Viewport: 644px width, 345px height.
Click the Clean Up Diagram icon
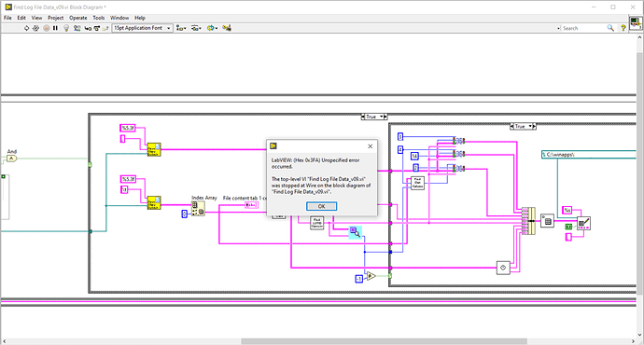(x=227, y=28)
